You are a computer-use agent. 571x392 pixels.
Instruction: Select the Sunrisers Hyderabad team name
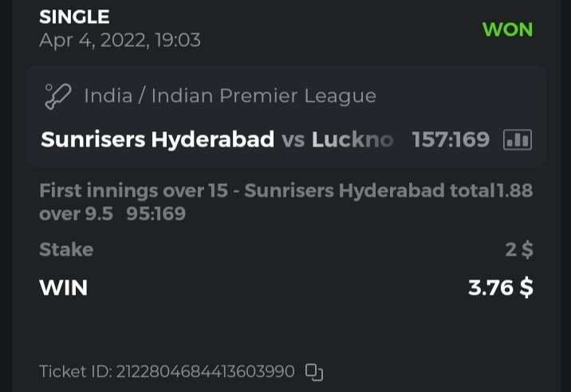pyautogui.click(x=158, y=140)
